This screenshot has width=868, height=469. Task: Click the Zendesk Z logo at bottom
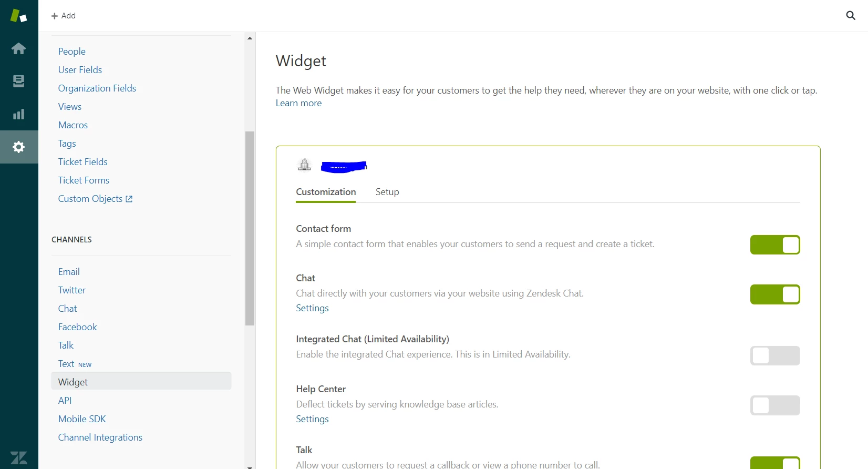coord(18,457)
